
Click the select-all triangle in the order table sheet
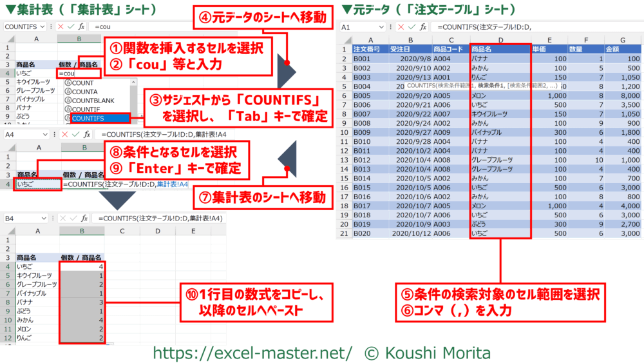coord(346,39)
